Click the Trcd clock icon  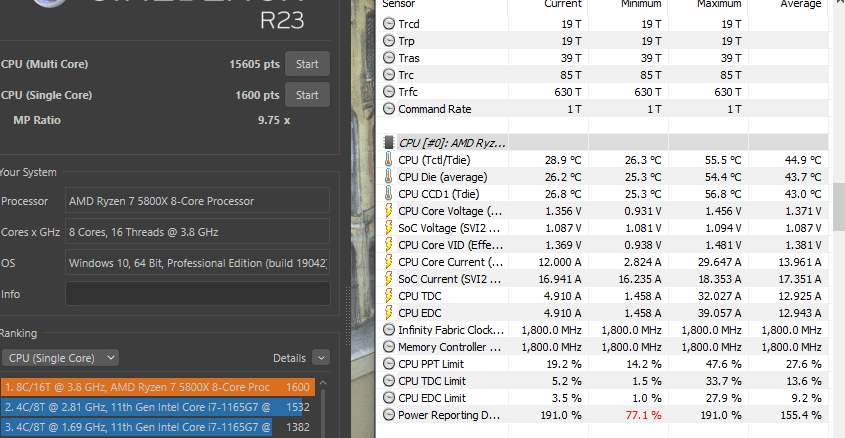(x=389, y=24)
